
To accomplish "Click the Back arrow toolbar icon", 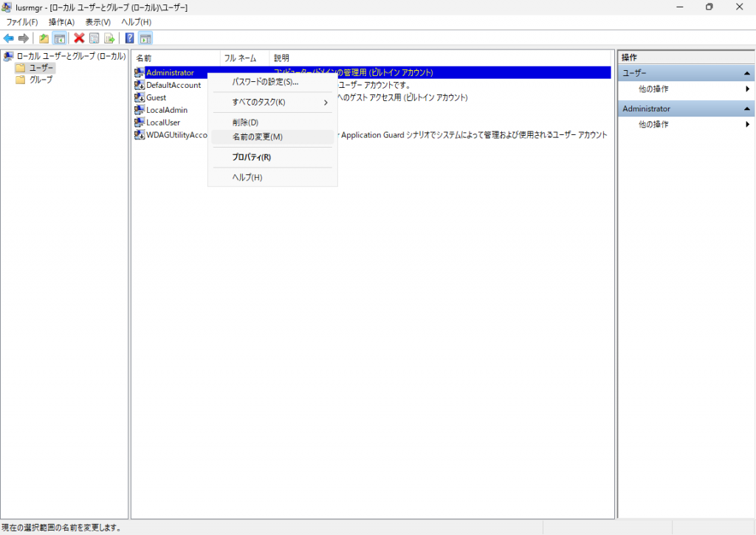I will [x=8, y=38].
